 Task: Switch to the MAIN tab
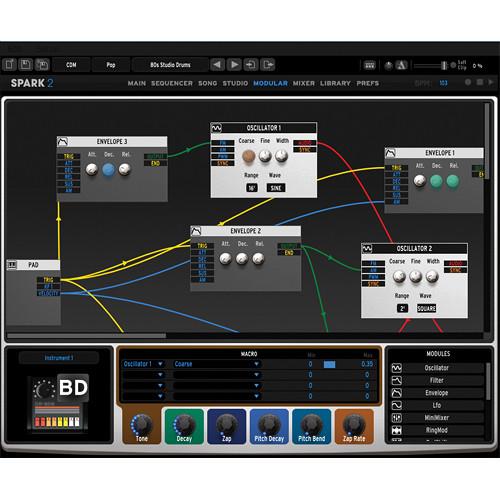pos(137,83)
